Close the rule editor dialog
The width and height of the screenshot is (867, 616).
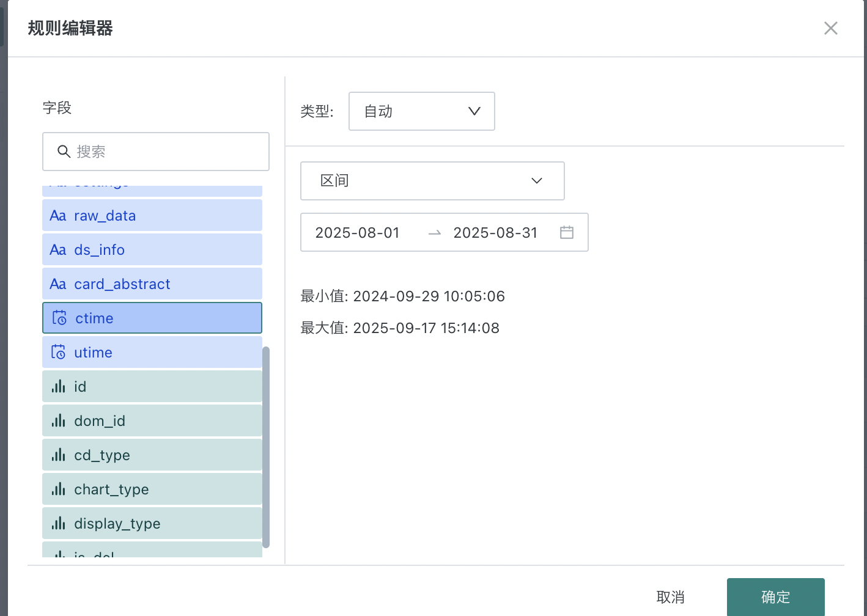pos(830,28)
